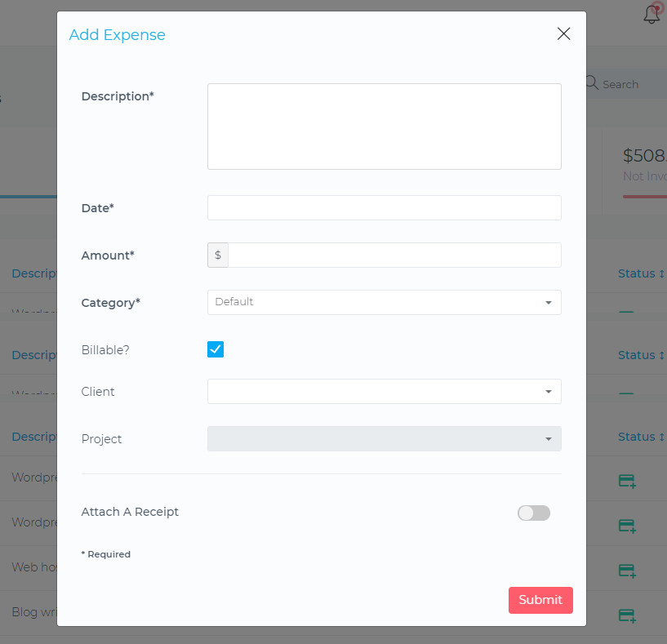
Task: Open the Category dropdown showing Default
Action: coord(384,303)
